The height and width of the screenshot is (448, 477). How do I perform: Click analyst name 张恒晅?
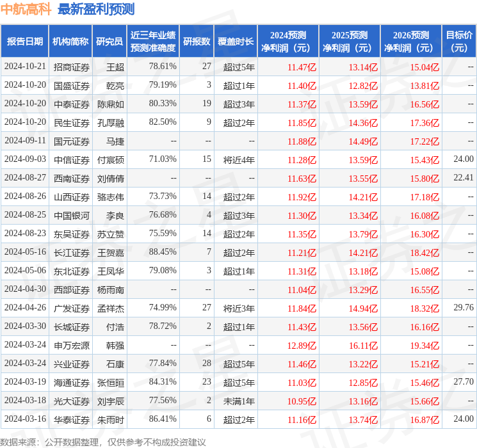click(111, 383)
